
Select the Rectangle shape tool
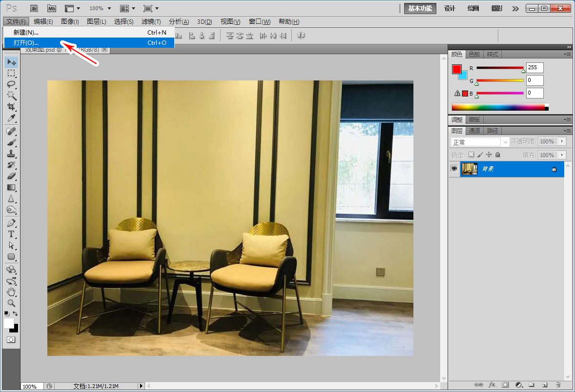pos(11,256)
